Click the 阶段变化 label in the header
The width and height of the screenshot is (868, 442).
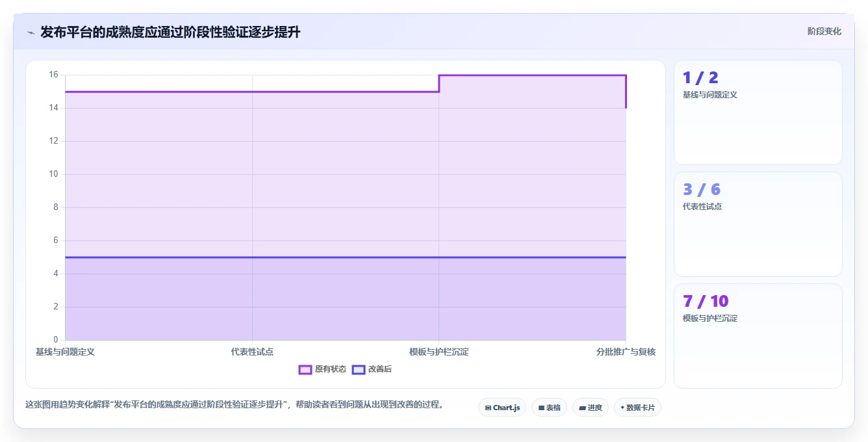(x=824, y=31)
